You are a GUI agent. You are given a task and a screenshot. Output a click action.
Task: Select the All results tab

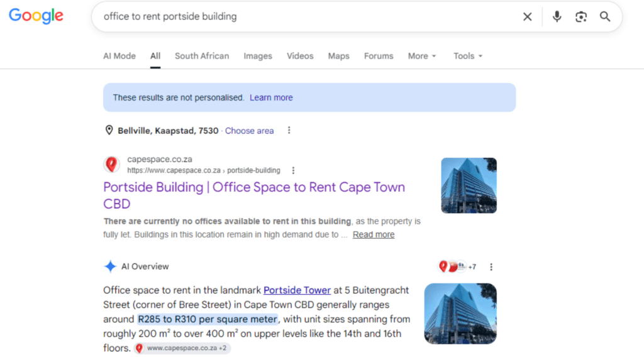[x=155, y=56]
